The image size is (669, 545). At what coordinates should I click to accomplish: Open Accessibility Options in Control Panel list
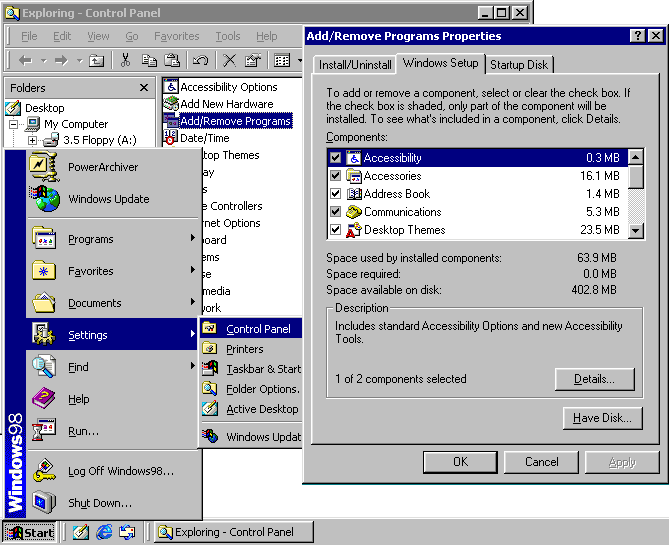pyautogui.click(x=221, y=87)
